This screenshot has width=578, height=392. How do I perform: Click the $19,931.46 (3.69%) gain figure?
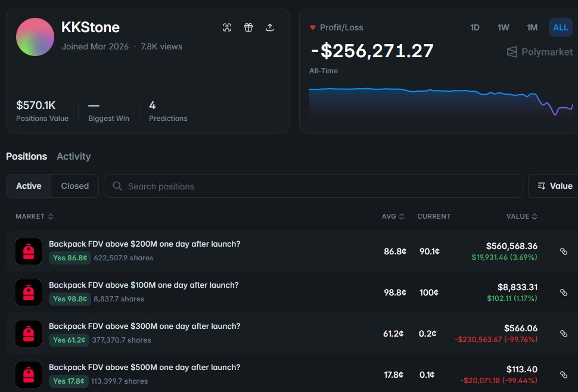pos(504,257)
